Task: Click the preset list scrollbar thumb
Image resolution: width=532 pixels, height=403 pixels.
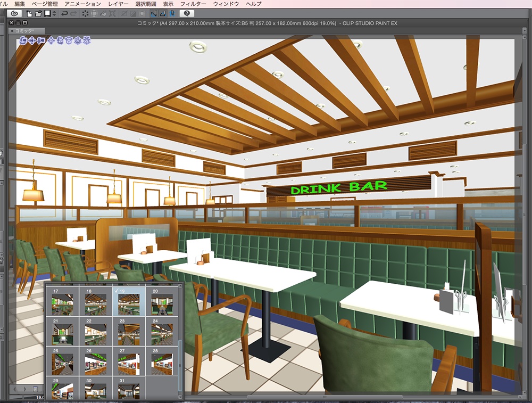Action: tap(180, 365)
